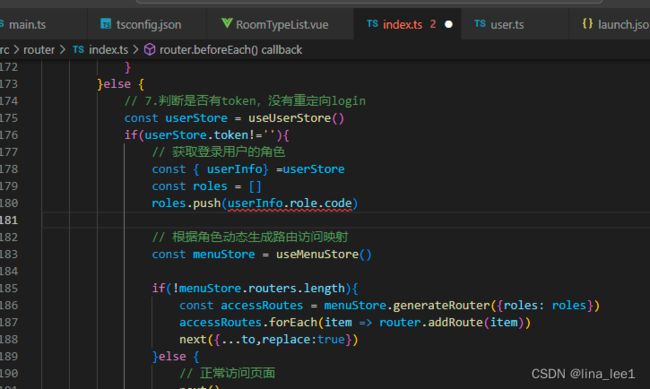Click the cube symbol icon in breadcrumb
The width and height of the screenshot is (650, 389).
pyautogui.click(x=150, y=50)
